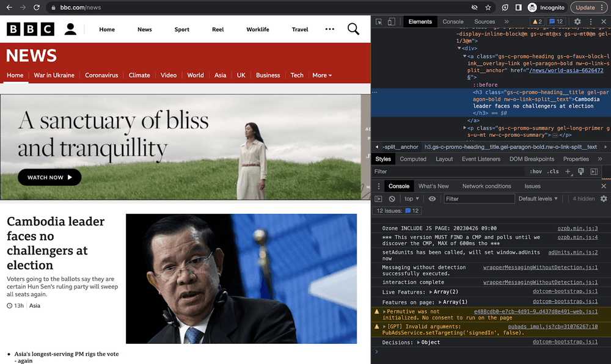Close the console drawer
Image resolution: width=611 pixels, height=364 pixels.
604,186
